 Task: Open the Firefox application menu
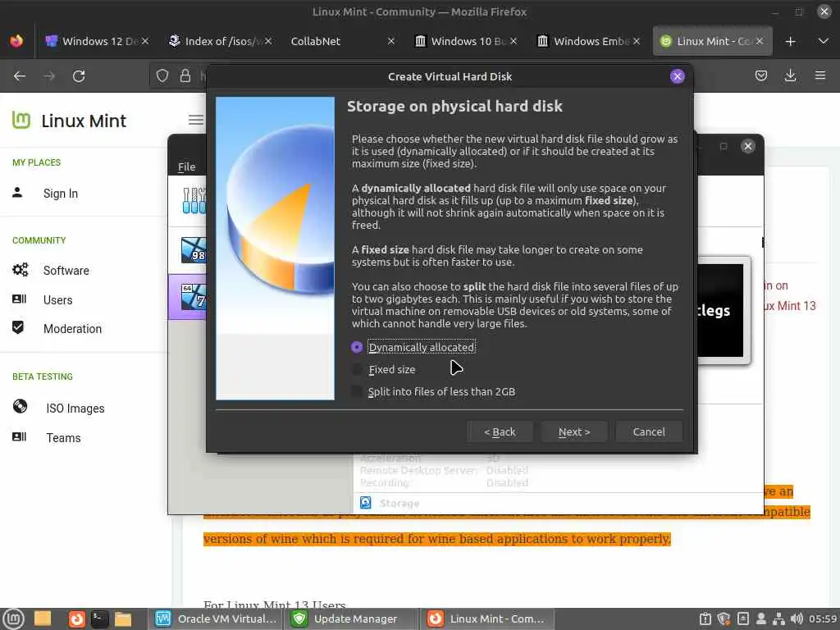click(x=820, y=76)
